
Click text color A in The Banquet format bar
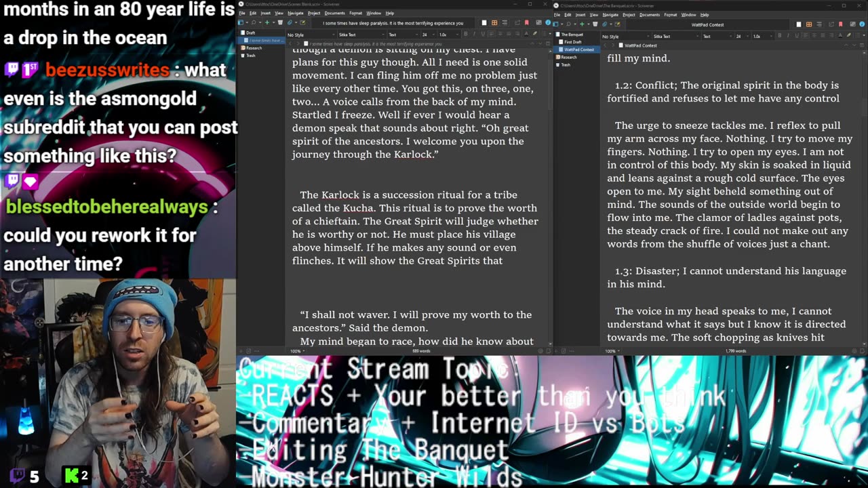(x=840, y=36)
